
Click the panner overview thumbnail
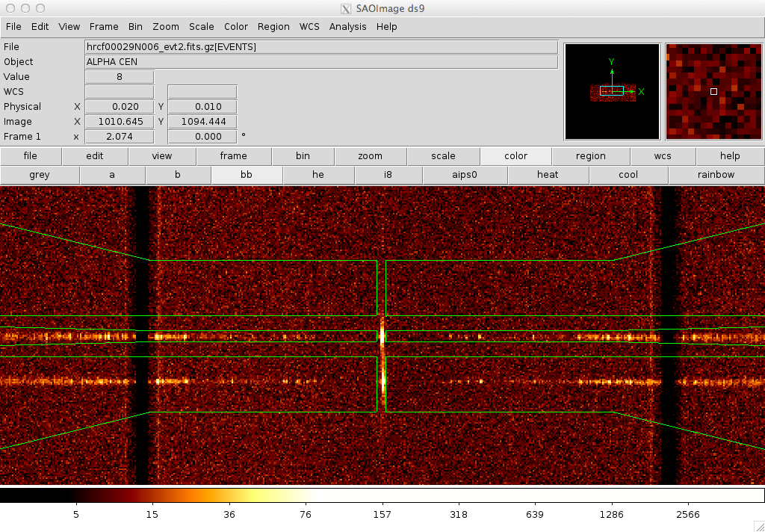(612, 91)
